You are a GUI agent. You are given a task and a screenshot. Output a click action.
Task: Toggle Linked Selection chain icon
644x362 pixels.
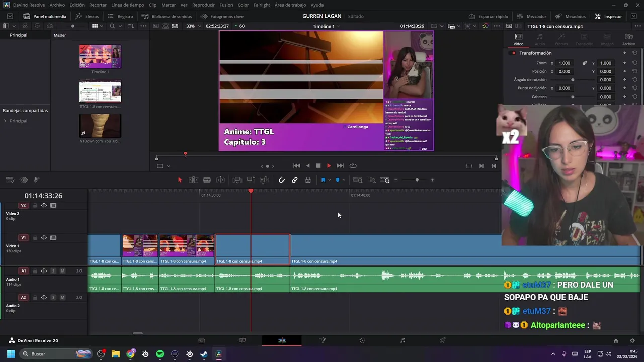295,180
